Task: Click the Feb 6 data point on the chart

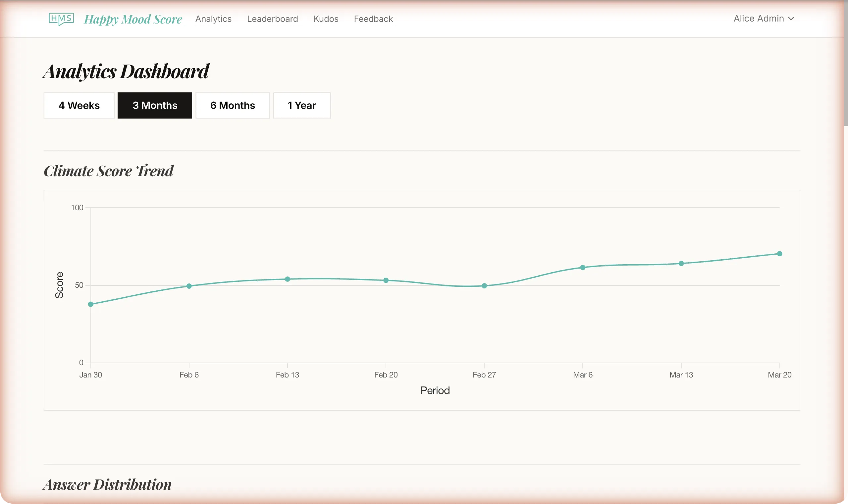Action: coord(189,286)
